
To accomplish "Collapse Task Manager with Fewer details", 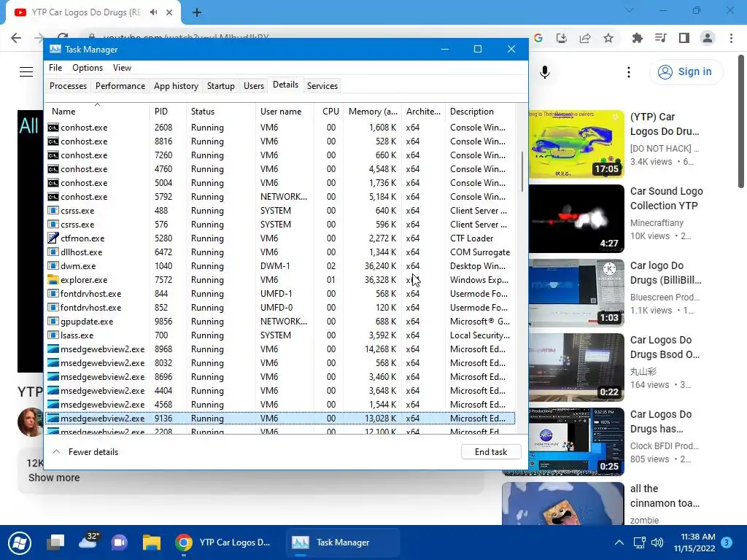I will click(x=85, y=452).
